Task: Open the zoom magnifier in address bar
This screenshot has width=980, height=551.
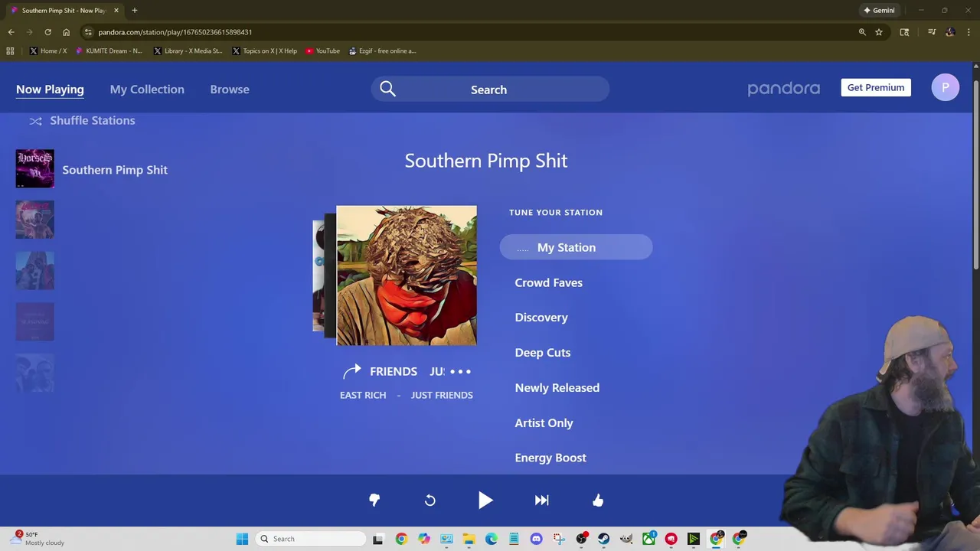Action: pos(862,32)
